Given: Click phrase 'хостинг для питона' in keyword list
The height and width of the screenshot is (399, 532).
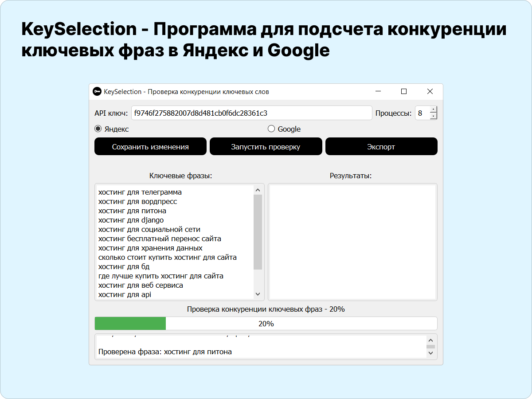Looking at the screenshot, I should point(132,211).
